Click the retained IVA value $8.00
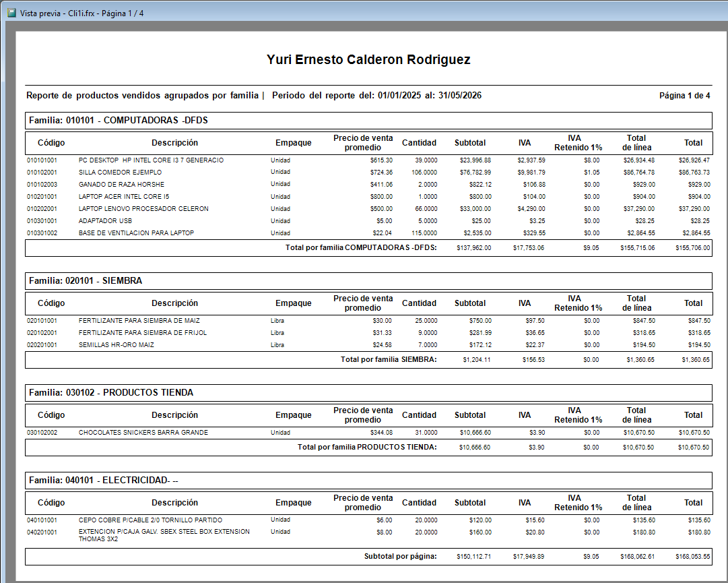728x583 pixels. (x=591, y=160)
